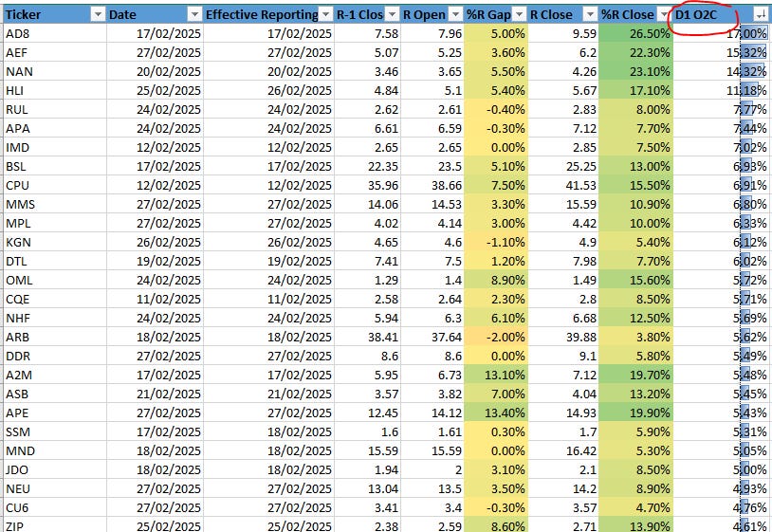Open the D1 O2C sorted filter dropdown

click(x=762, y=15)
